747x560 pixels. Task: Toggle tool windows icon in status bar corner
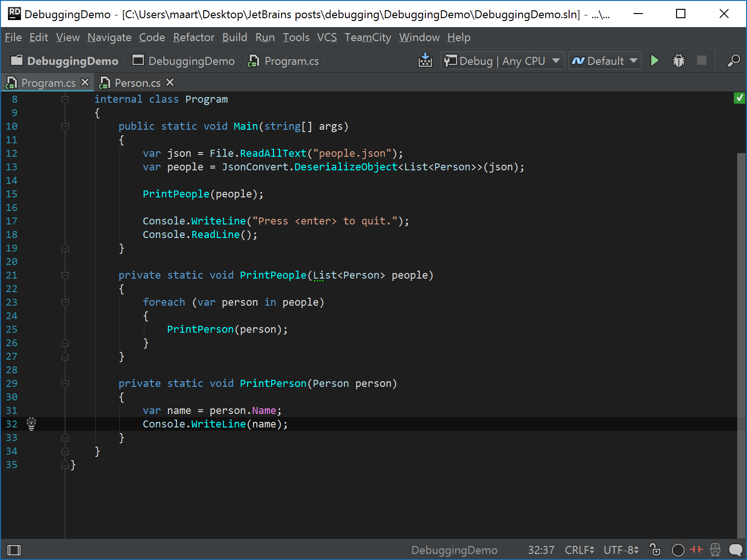(14, 550)
